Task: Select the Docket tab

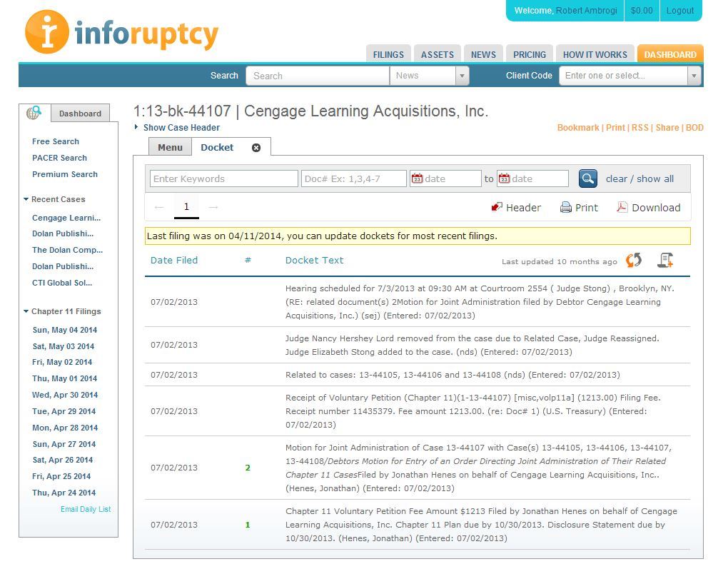Action: tap(217, 147)
